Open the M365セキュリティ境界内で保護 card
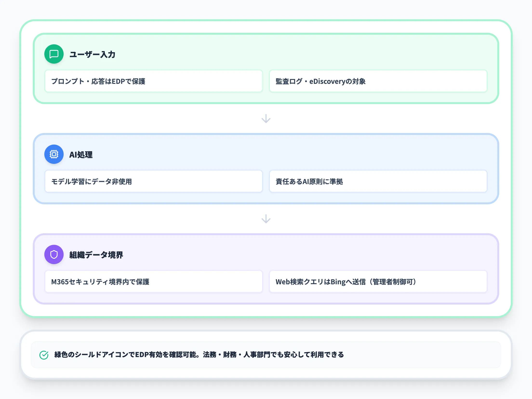The height and width of the screenshot is (399, 532). coord(153,282)
